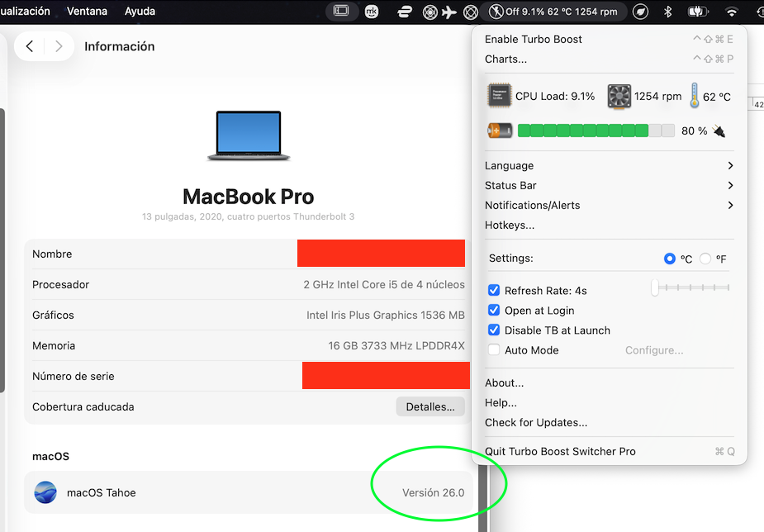Screen dimensions: 764x532
Task: Expand the Language submenu
Action: (x=609, y=166)
